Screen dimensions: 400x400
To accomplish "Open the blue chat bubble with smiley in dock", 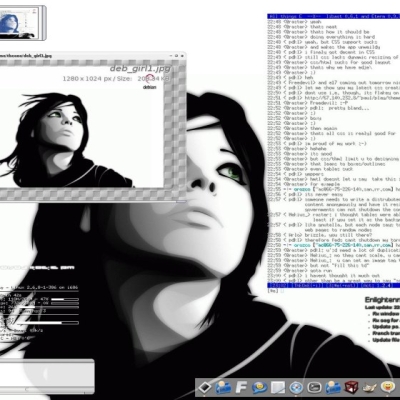I will tap(259, 387).
